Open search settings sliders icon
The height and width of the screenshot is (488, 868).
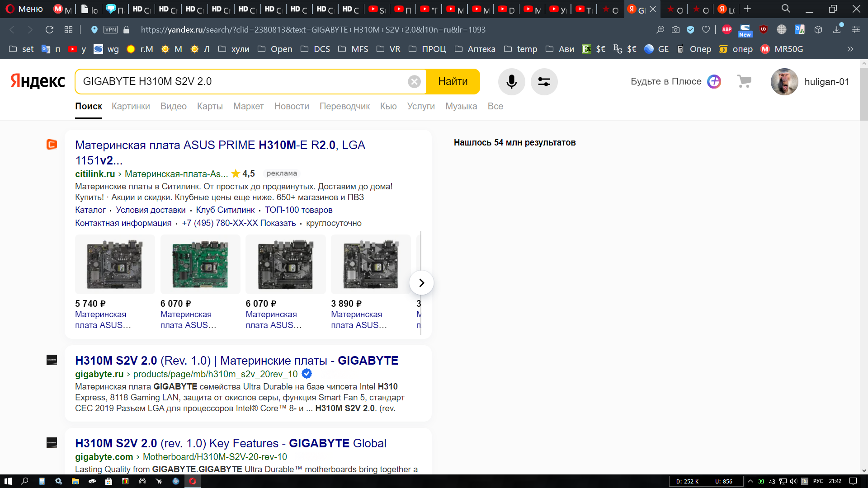tap(544, 82)
